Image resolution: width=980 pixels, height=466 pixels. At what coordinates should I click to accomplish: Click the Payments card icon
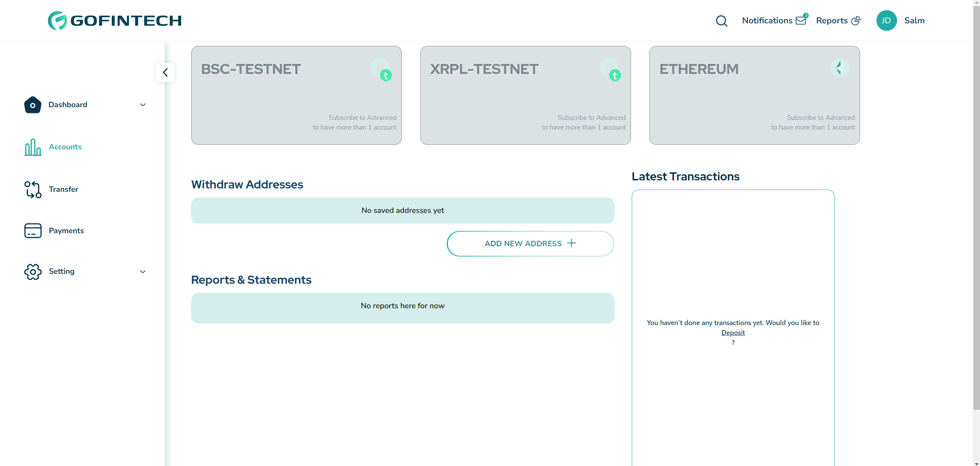33,231
